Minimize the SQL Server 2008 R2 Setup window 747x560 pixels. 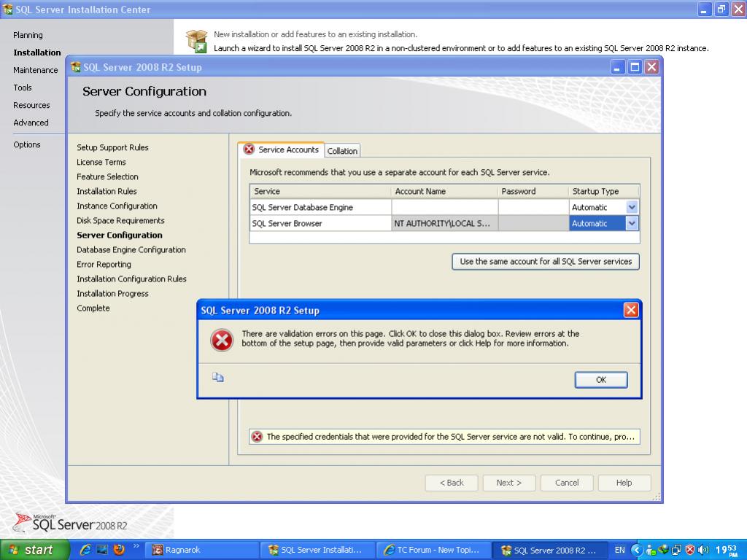(x=617, y=66)
